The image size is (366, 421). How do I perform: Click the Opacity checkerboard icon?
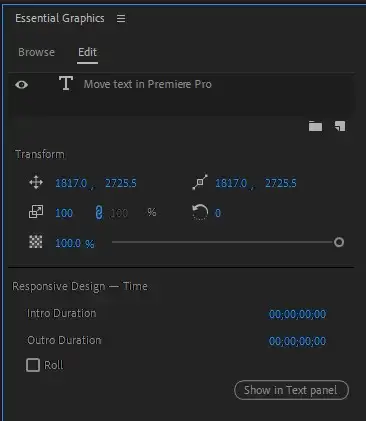pos(36,242)
